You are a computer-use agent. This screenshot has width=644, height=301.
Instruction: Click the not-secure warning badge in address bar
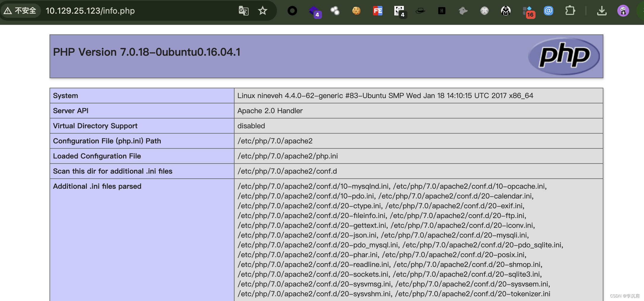pyautogui.click(x=20, y=11)
